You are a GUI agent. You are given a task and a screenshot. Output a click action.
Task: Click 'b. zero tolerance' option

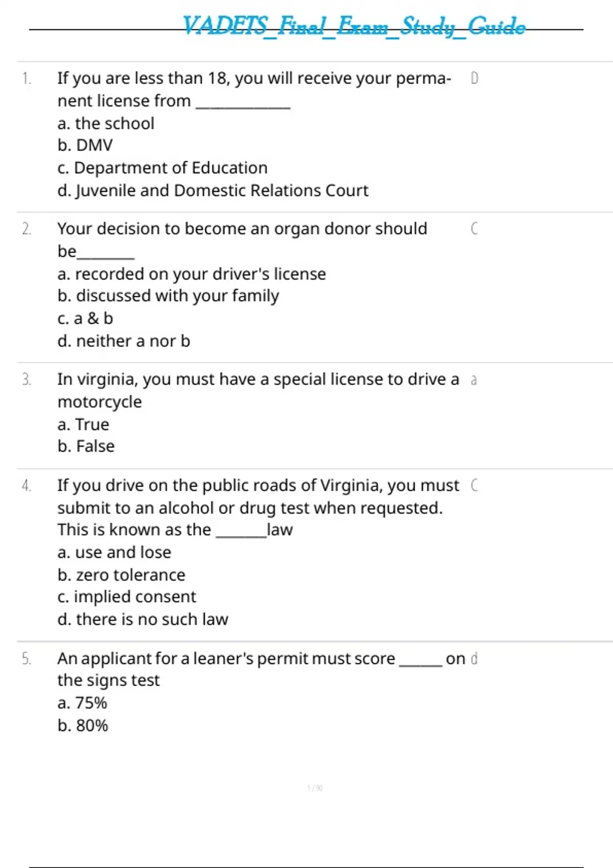click(x=121, y=575)
